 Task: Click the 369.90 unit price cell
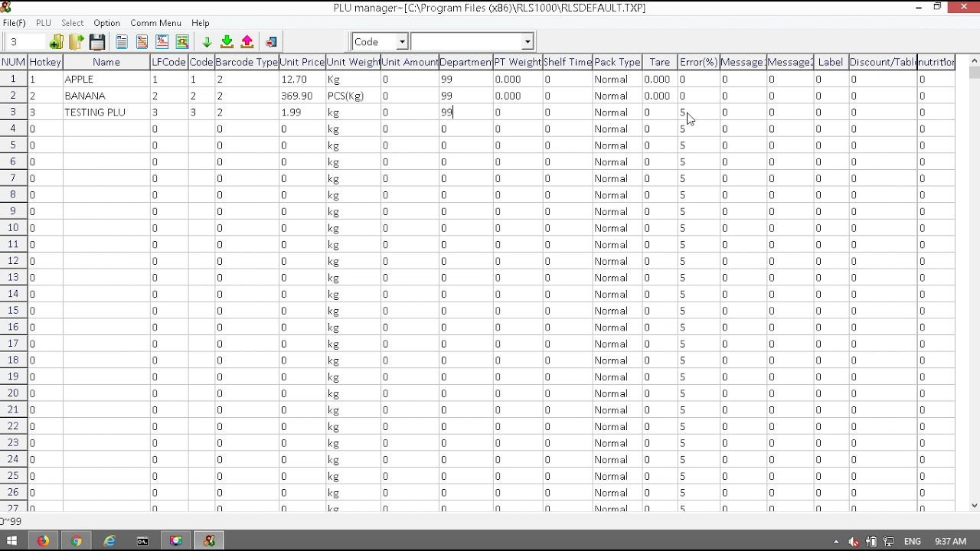[302, 96]
